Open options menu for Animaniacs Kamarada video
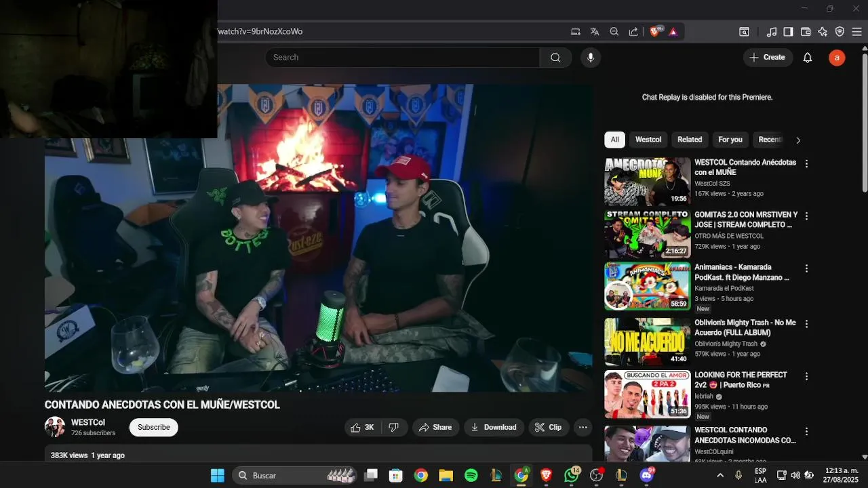This screenshot has width=868, height=488. click(x=806, y=268)
